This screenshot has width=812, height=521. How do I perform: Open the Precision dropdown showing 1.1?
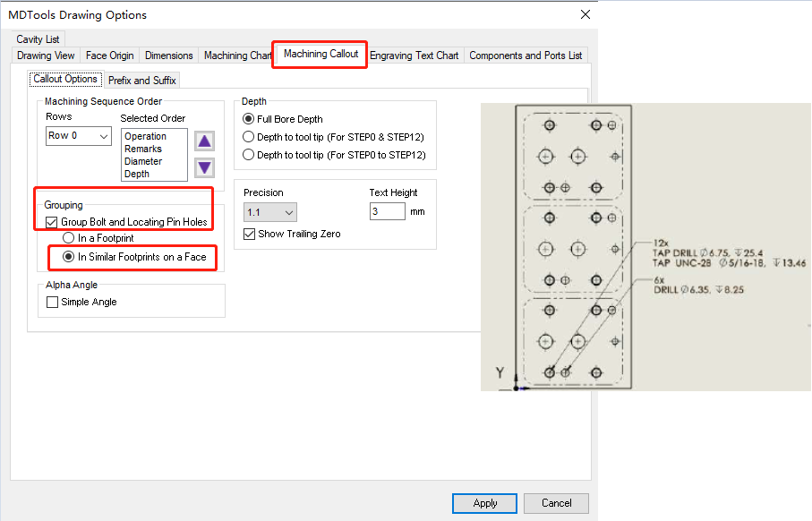point(269,212)
